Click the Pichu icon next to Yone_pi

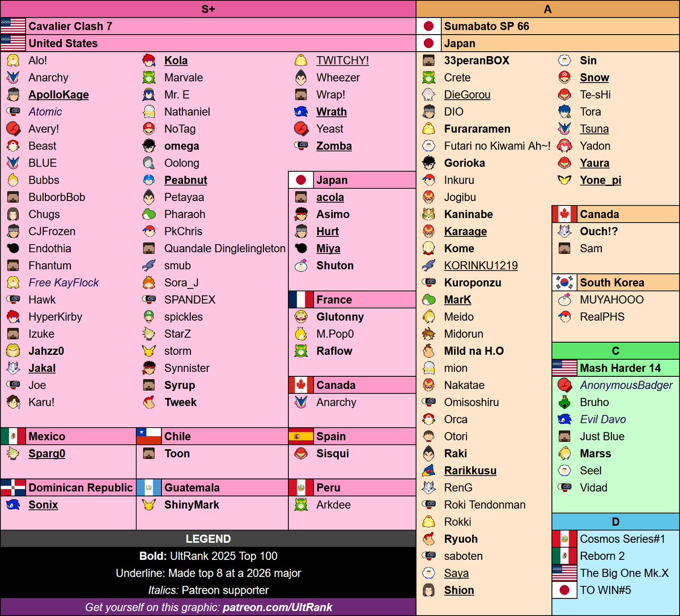pos(564,180)
